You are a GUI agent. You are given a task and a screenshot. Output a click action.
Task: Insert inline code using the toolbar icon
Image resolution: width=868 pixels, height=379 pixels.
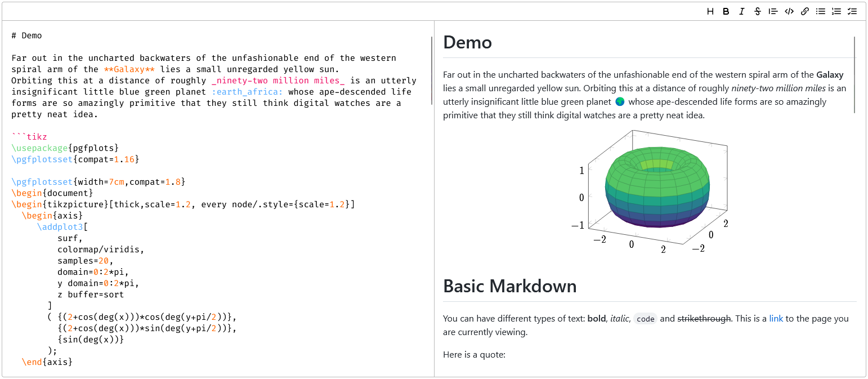pyautogui.click(x=789, y=11)
